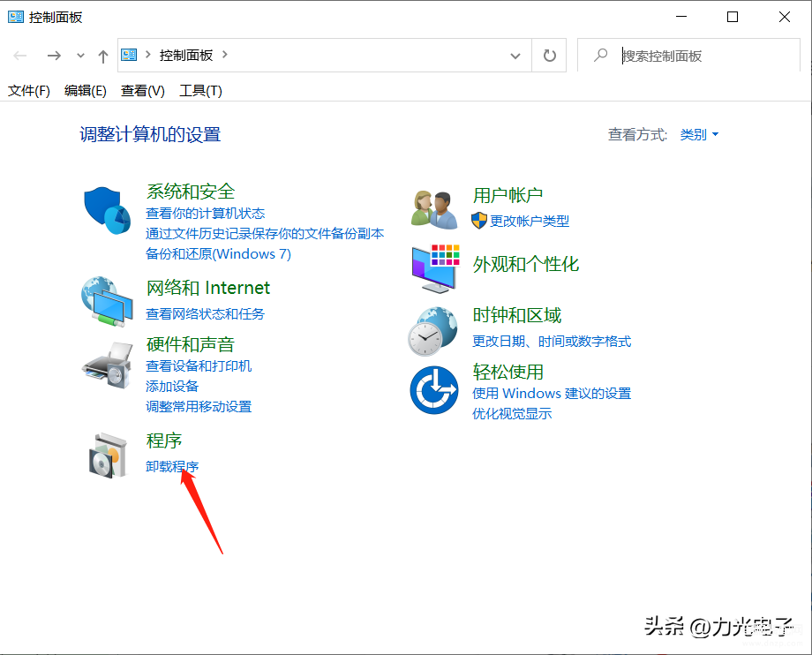Click 更改帐户类型 link

click(x=530, y=221)
